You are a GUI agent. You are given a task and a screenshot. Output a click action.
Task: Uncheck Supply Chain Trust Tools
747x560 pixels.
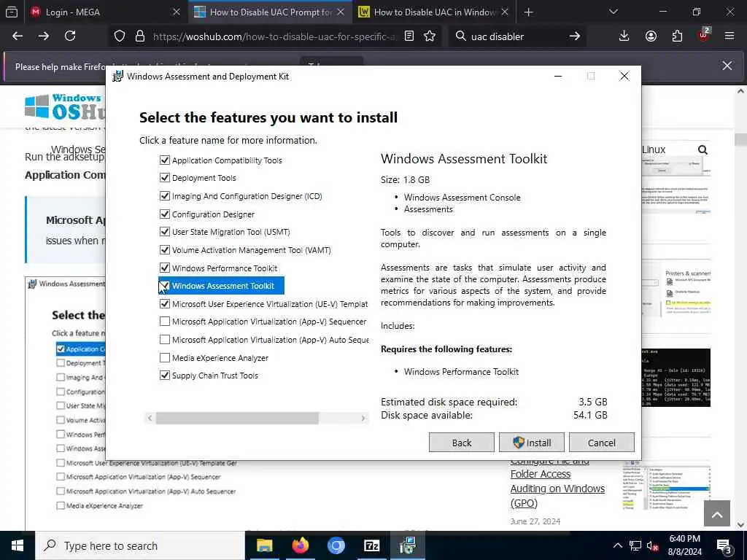coord(165,376)
